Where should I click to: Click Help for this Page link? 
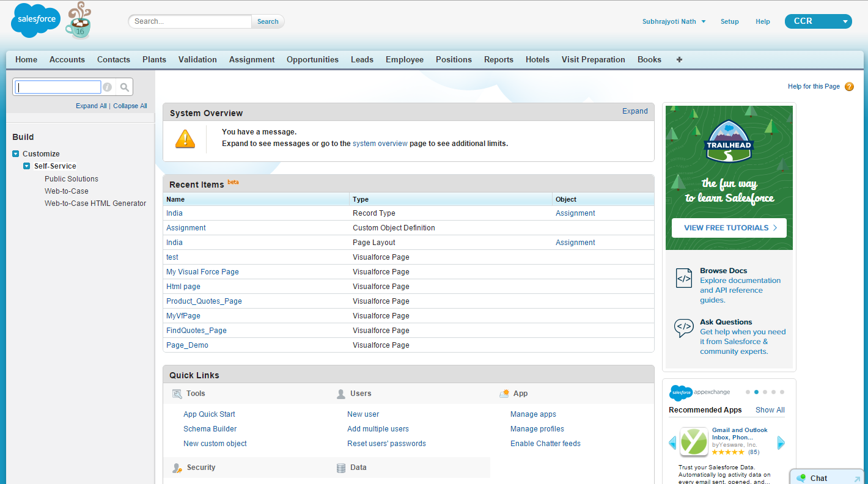[x=814, y=87]
